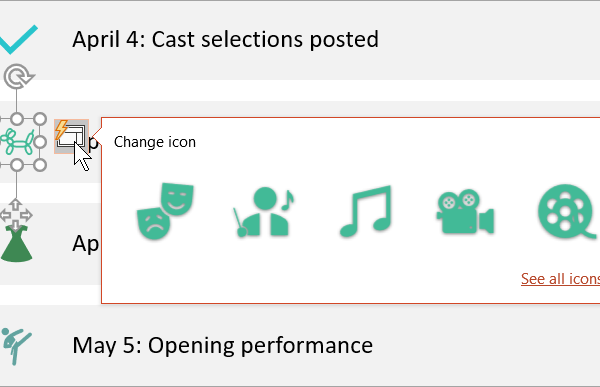Image resolution: width=600 pixels, height=387 pixels.
Task: Click the bottom-right resize handle of the selection
Action: pos(40,165)
